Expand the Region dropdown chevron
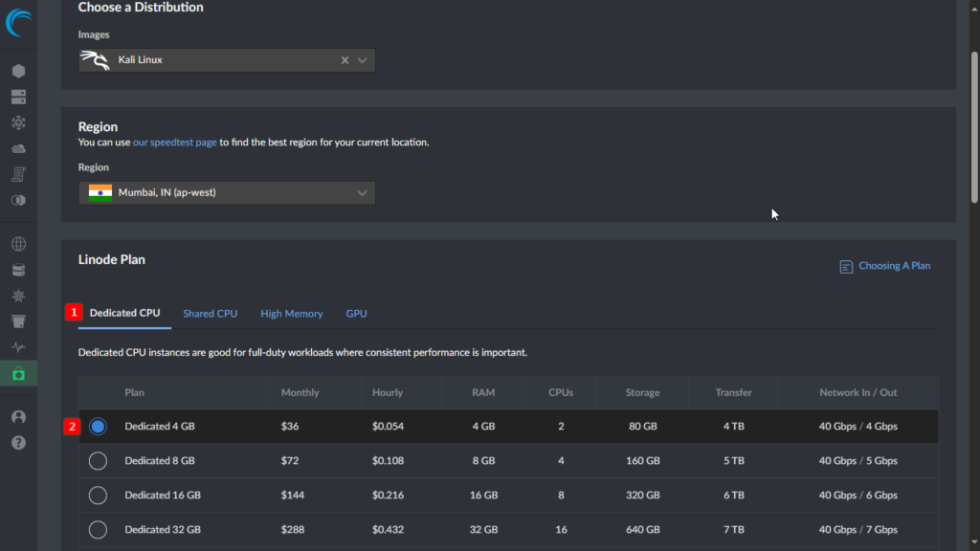This screenshot has height=551, width=980. (x=363, y=193)
